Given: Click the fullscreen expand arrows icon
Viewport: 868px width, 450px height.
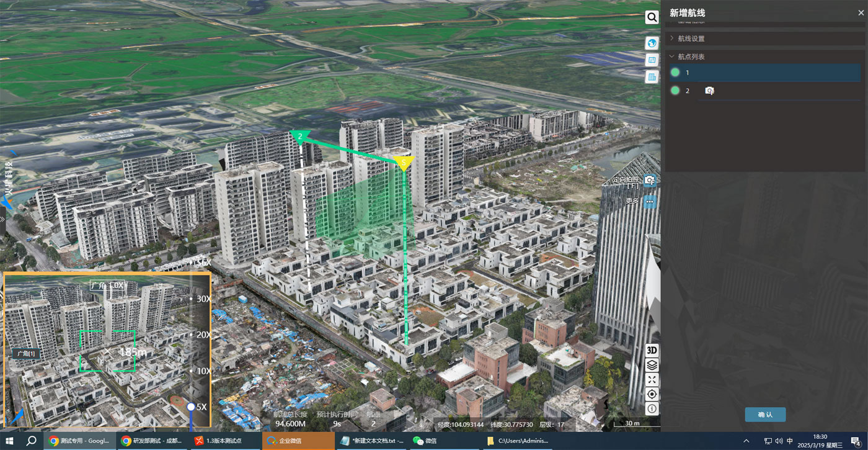Looking at the screenshot, I should coord(652,379).
